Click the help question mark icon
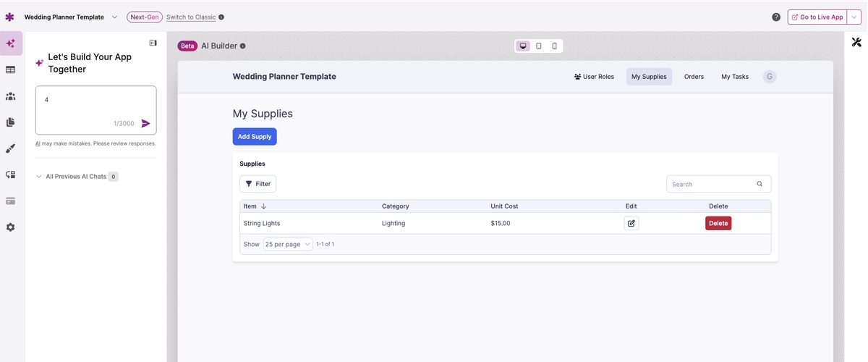This screenshot has width=868, height=362. click(x=776, y=17)
